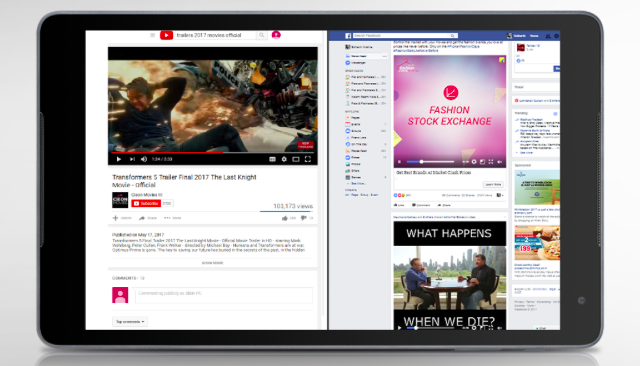Click the 'Commenting publicly' comment field

224,295
